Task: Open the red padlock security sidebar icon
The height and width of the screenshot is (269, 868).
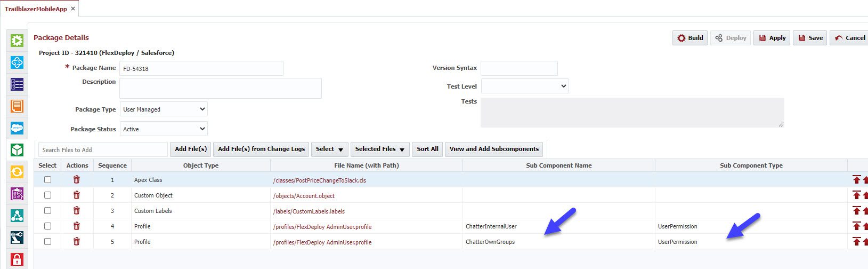Action: click(17, 259)
